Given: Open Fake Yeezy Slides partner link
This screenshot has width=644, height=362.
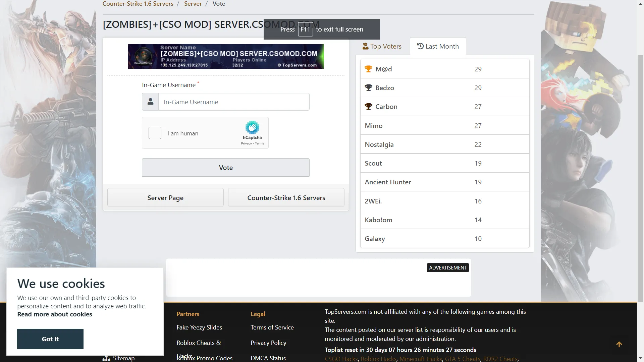Looking at the screenshot, I should tap(199, 327).
